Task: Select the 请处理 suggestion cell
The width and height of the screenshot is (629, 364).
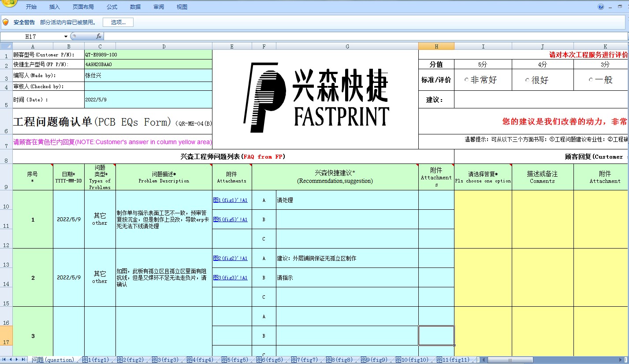Action: point(347,200)
